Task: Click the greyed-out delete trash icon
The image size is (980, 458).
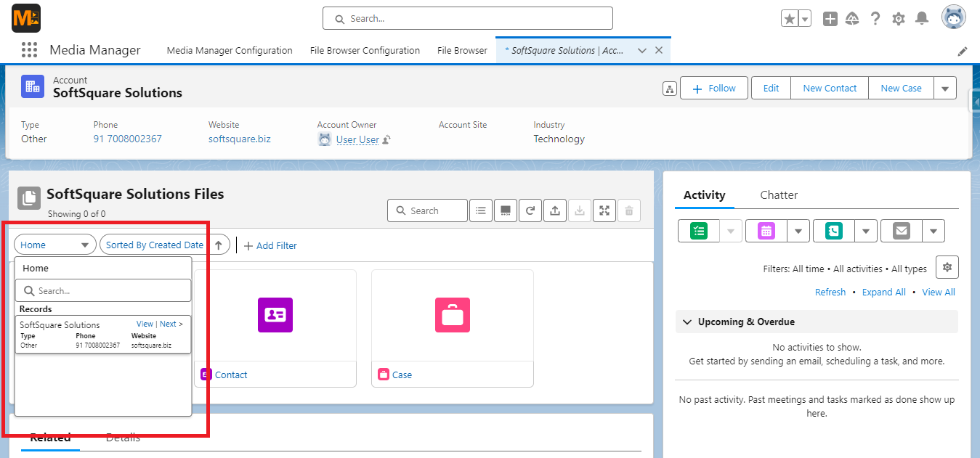Action: click(629, 210)
